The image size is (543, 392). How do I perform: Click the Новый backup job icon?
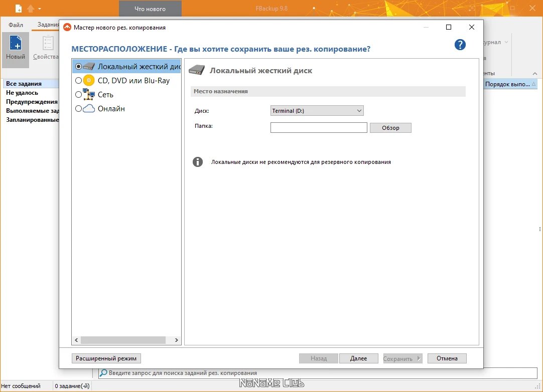pyautogui.click(x=16, y=43)
